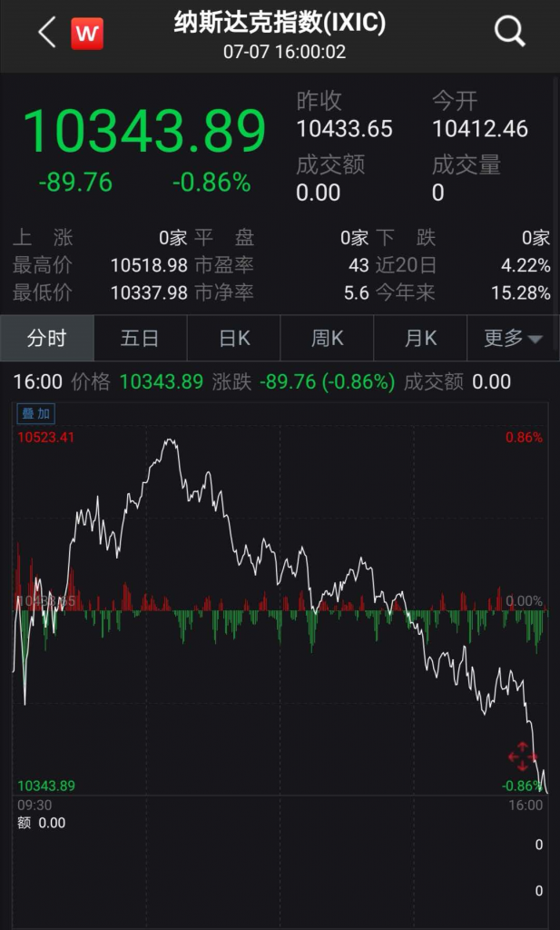This screenshot has height=930, width=560.
Task: Tap the 昨收 value 10433.65
Action: 344,129
